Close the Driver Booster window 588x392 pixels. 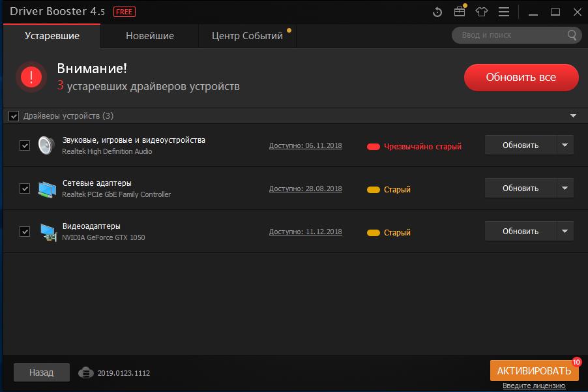click(x=578, y=12)
